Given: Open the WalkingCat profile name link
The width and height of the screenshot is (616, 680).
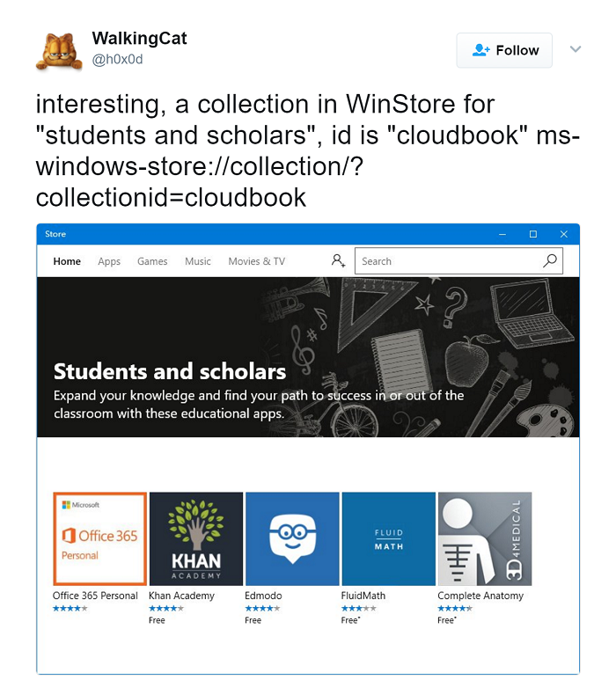Looking at the screenshot, I should [139, 39].
